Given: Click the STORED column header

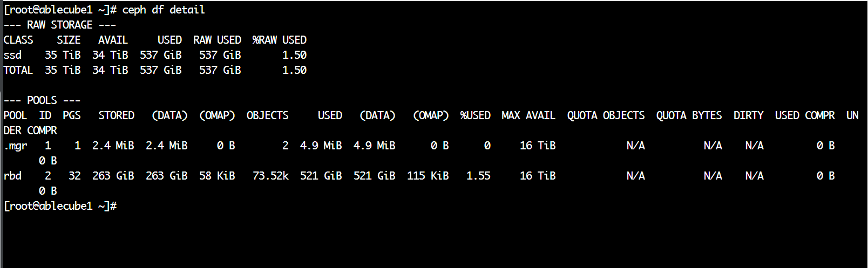Looking at the screenshot, I should [116, 115].
